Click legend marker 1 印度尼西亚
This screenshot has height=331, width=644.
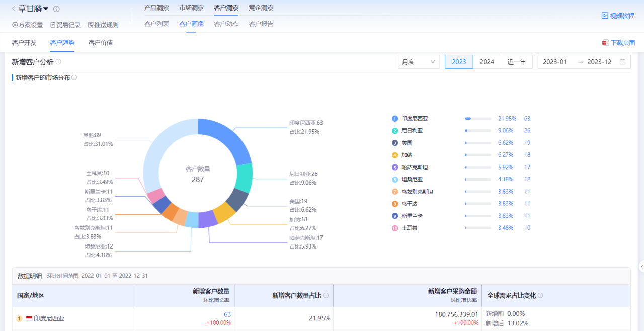(x=395, y=119)
